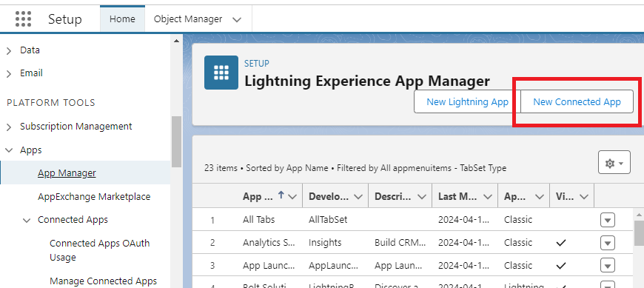Open the App Launcher dots icon

(23, 19)
